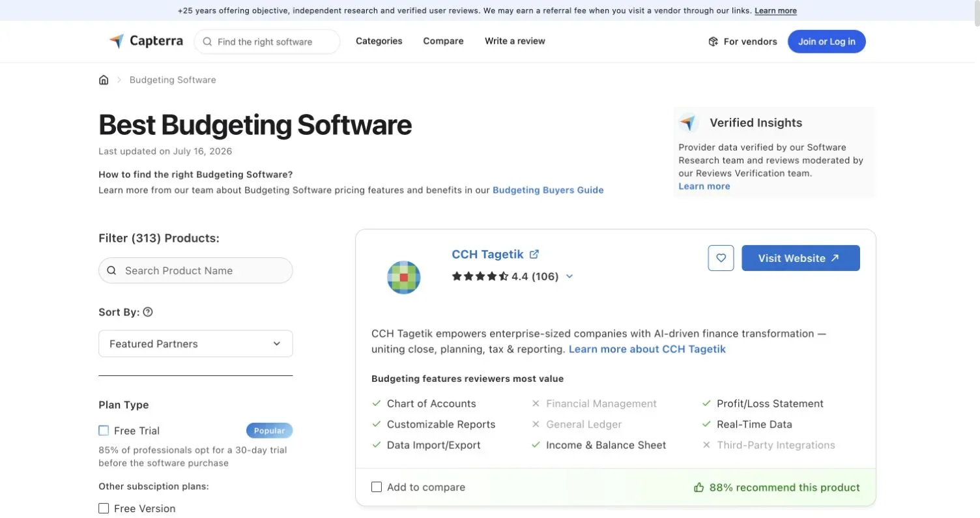Open the Budgeting Buyers Guide link
The width and height of the screenshot is (980, 518).
548,190
